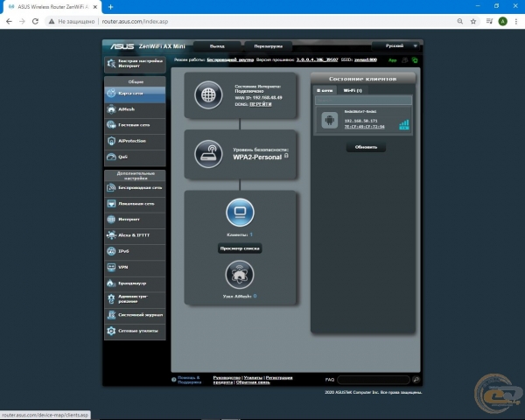Image resolution: width=525 pixels, height=420 pixels.
Task: Open LAN (Локальная сеть) settings
Action: (x=135, y=204)
